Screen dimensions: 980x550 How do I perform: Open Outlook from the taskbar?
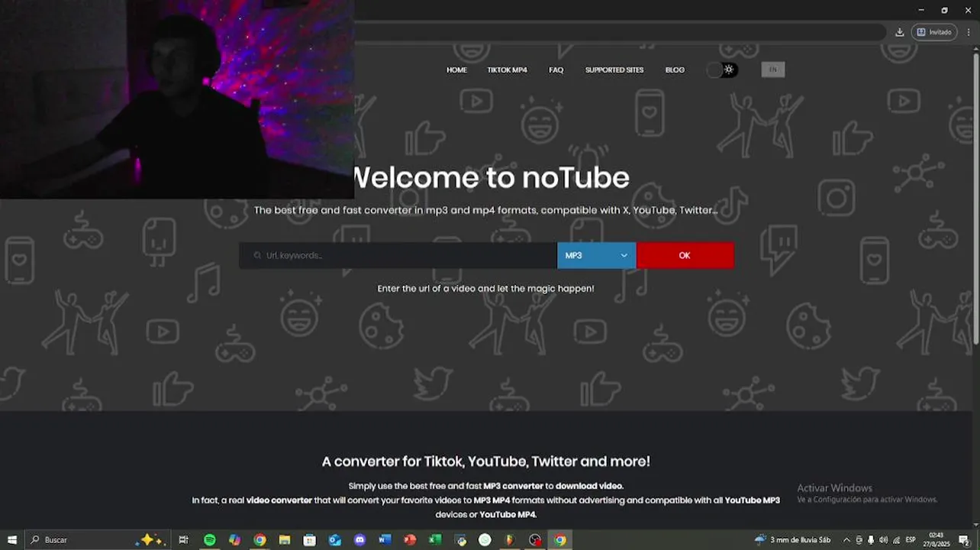pyautogui.click(x=334, y=540)
